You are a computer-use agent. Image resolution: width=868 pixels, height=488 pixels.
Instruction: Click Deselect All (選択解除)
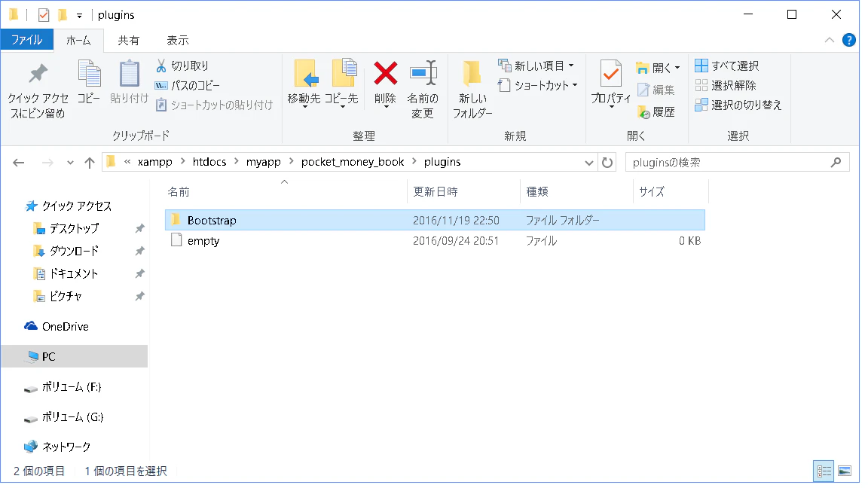click(726, 85)
